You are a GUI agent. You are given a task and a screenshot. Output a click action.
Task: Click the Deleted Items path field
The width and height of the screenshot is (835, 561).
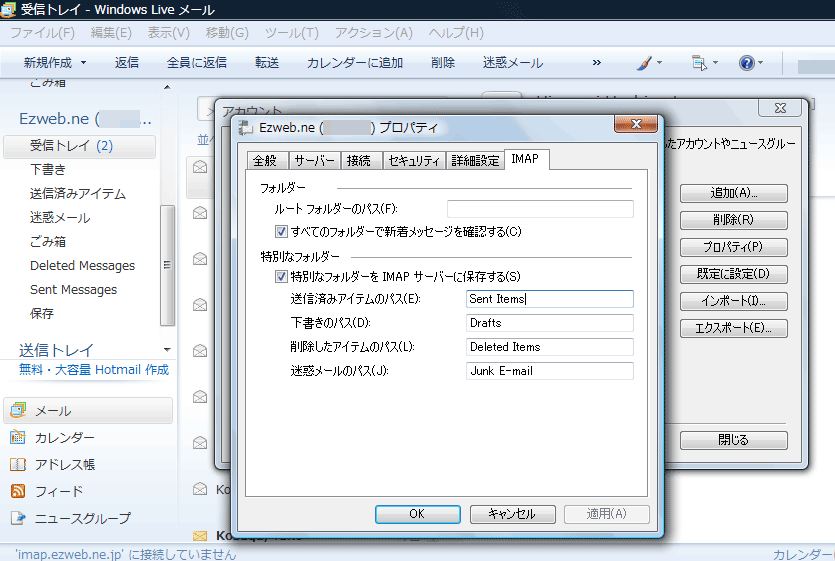tap(550, 347)
